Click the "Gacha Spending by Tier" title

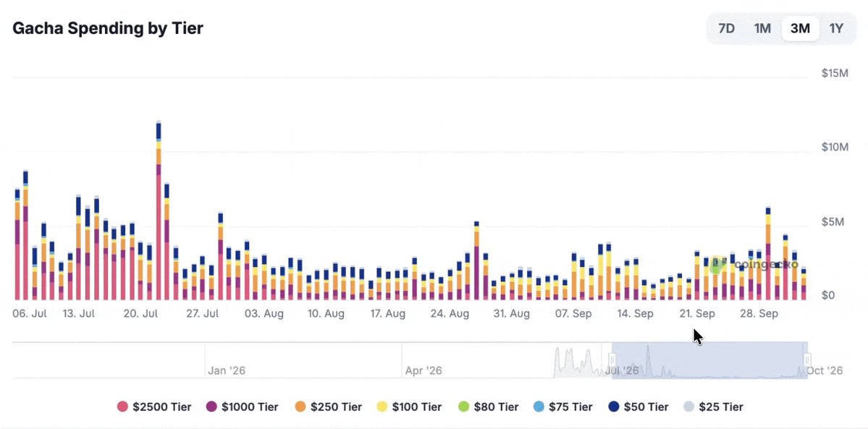tap(108, 28)
